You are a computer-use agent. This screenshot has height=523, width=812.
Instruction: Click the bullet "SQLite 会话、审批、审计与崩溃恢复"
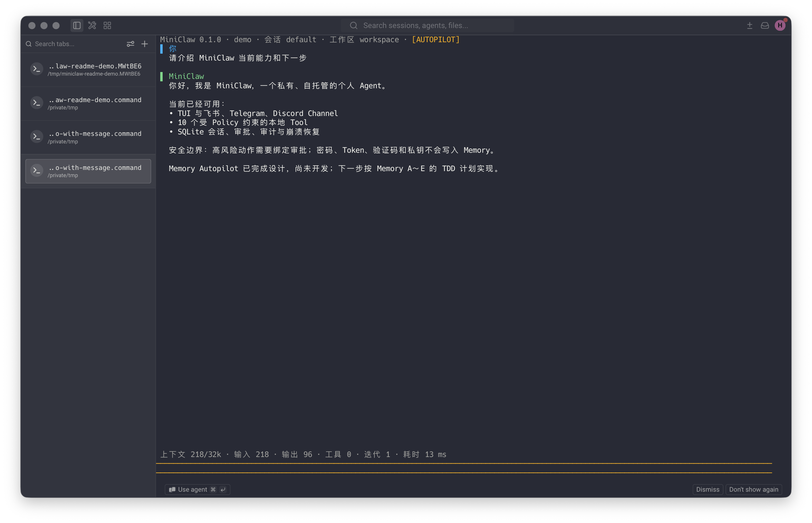tap(245, 132)
